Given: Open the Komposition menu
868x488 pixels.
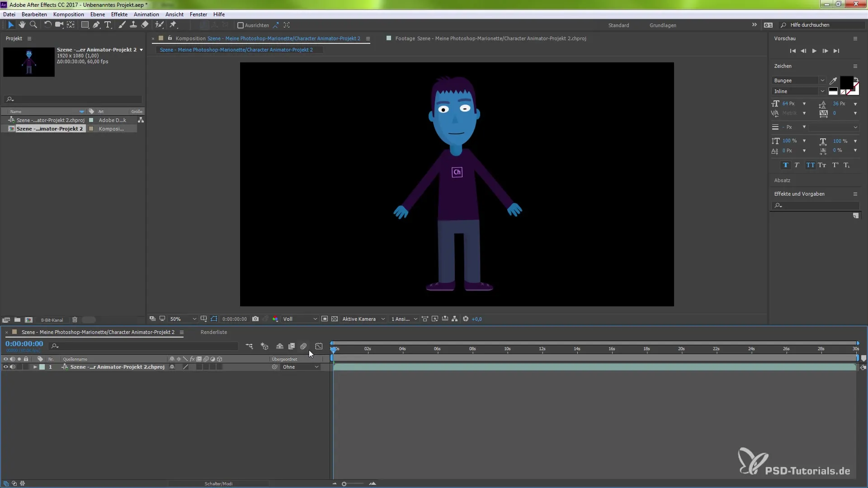Looking at the screenshot, I should pos(68,14).
